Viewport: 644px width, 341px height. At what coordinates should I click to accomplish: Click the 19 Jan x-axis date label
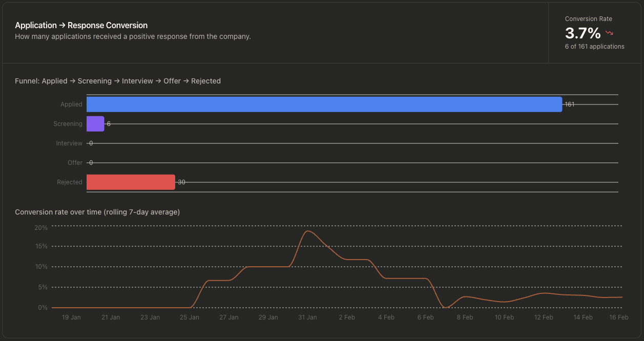[x=71, y=317]
